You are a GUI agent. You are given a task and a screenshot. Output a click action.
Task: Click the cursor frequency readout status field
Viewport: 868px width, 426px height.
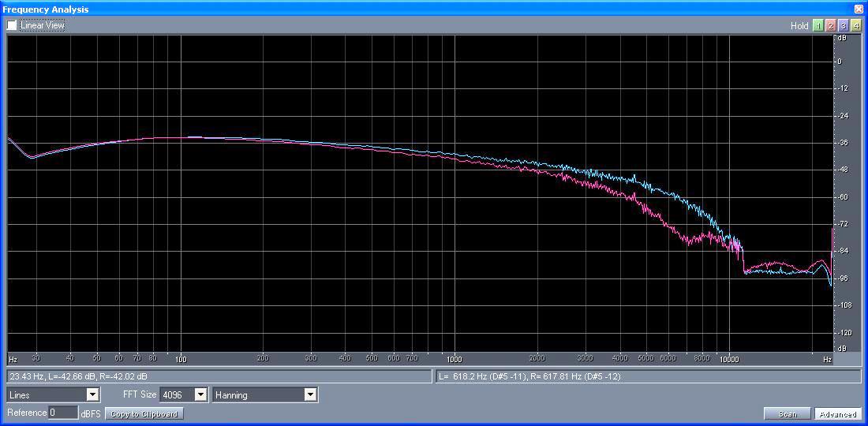219,376
